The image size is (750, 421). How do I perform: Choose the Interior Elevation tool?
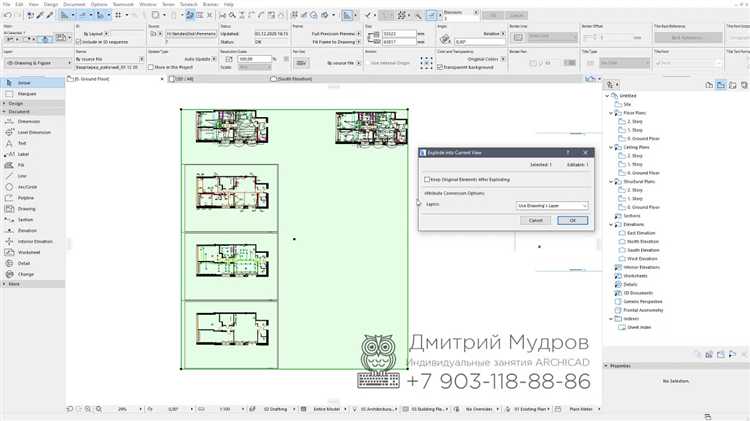(x=32, y=242)
